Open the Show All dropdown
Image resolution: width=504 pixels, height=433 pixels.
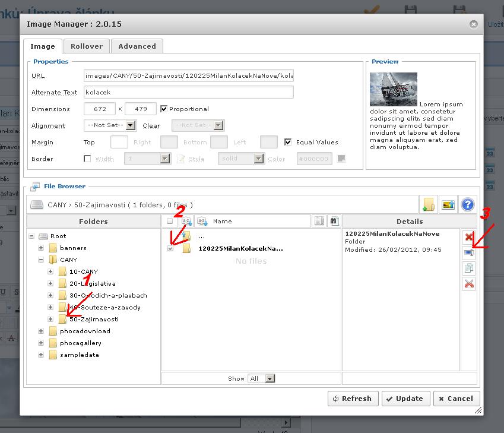coord(262,378)
